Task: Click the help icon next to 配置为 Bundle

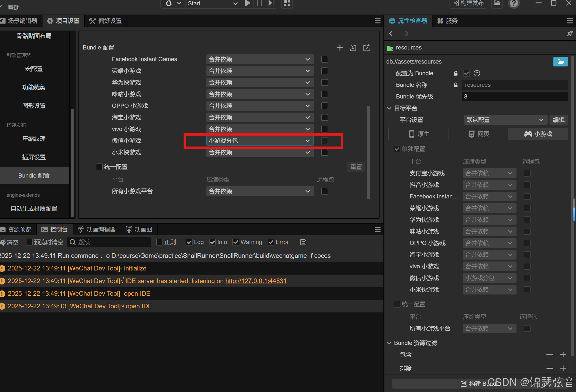Action: click(x=477, y=73)
